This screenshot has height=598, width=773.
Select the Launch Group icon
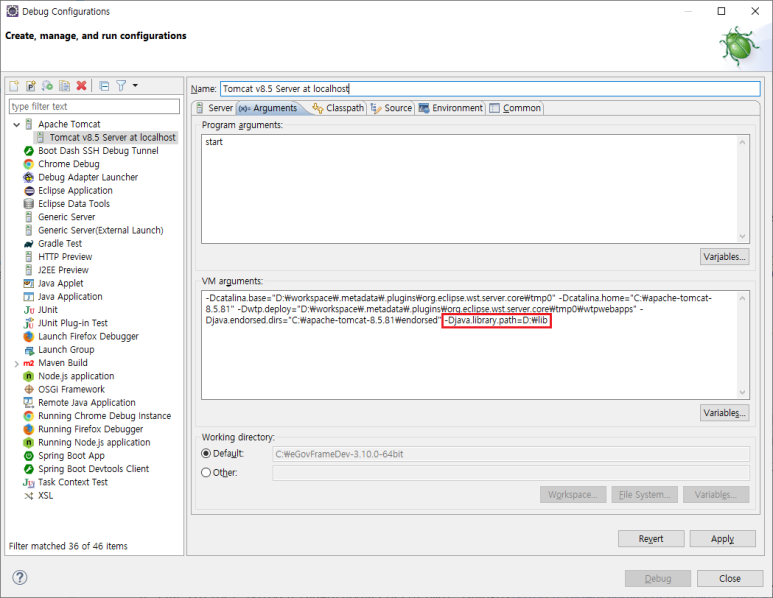[29, 350]
